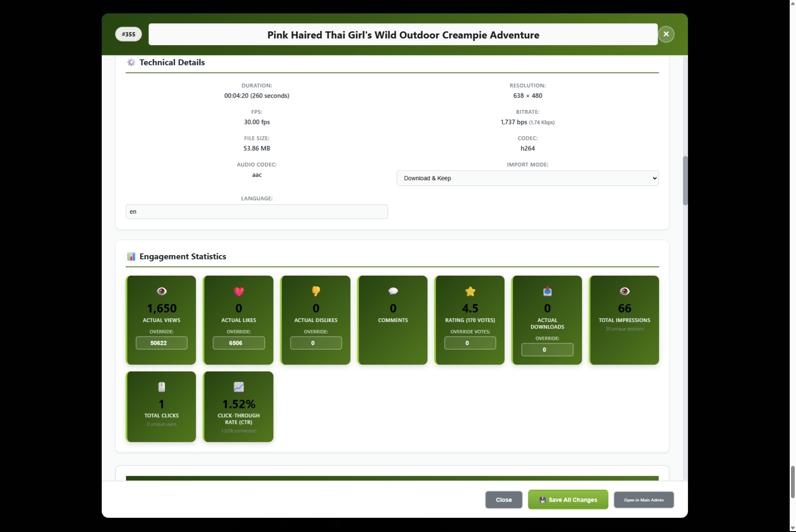
Task: Click the #355 badge
Action: point(128,34)
